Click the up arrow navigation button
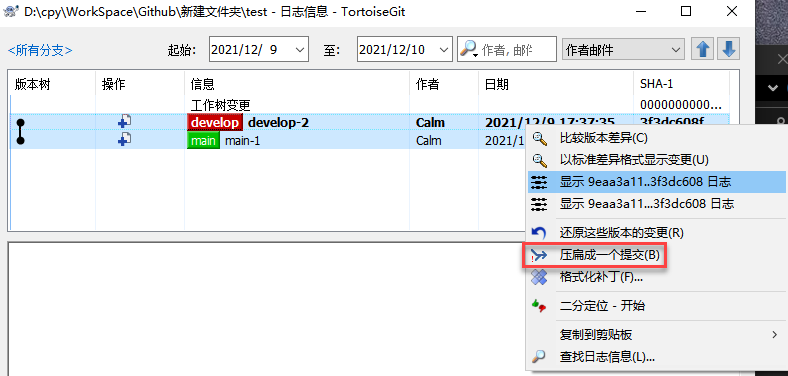Screen dimensions: 788x376 (x=703, y=49)
